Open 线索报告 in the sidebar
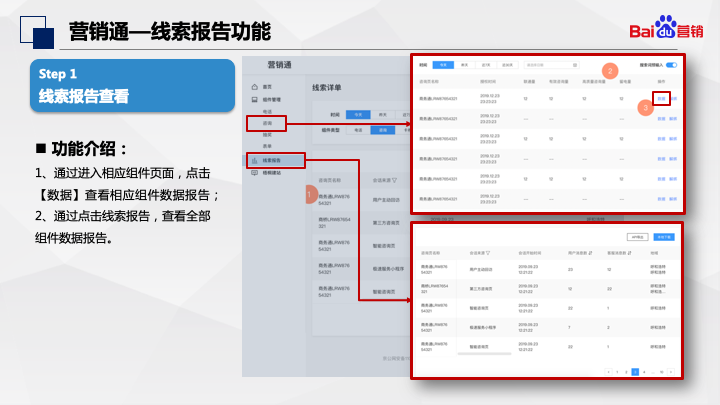720x405 pixels. [x=271, y=160]
